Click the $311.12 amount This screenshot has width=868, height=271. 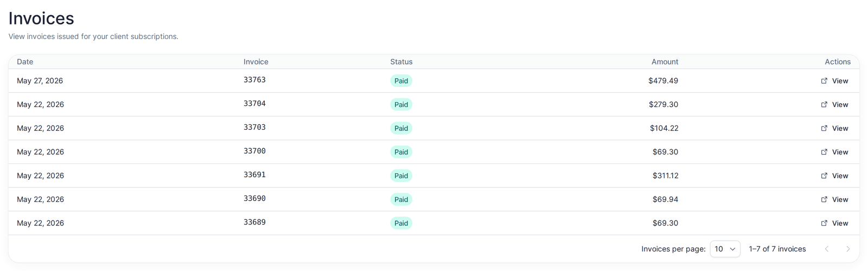coord(665,175)
